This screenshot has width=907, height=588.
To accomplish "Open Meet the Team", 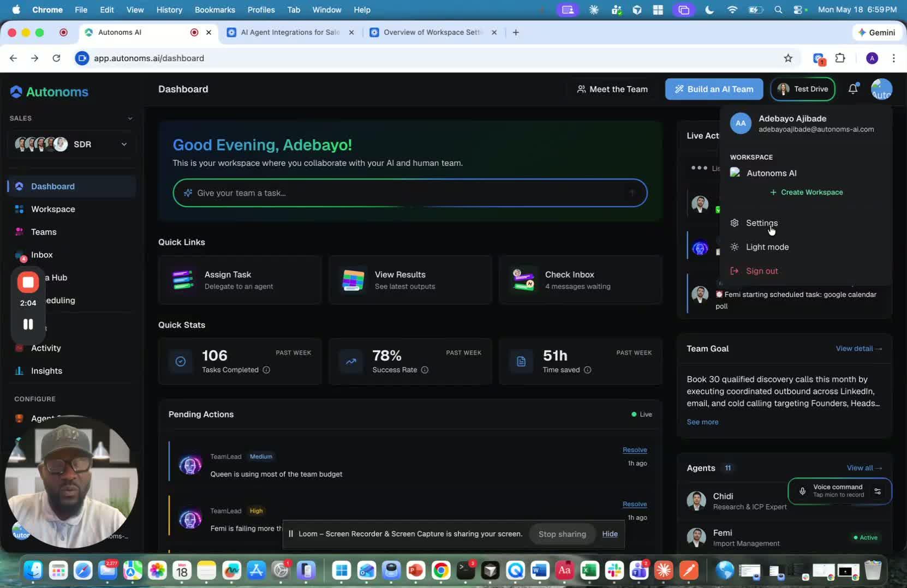I will [x=612, y=89].
